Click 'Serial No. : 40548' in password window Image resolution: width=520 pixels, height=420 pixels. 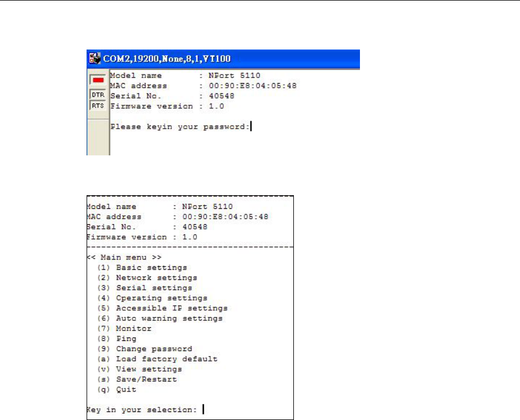coord(173,96)
